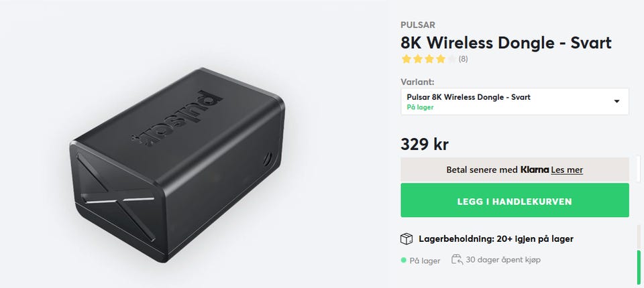Expand the variant dropdown arrow
This screenshot has height=288, width=644.
pos(616,101)
